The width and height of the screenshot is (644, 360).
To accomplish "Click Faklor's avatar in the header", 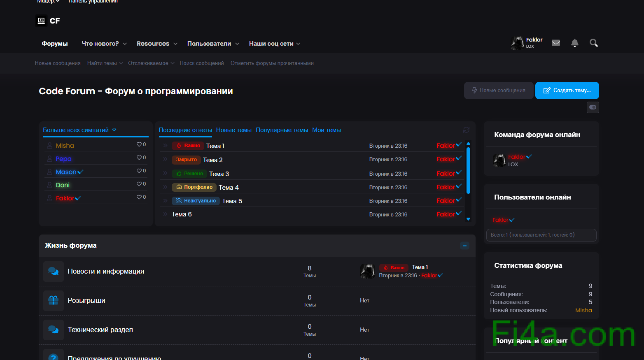I will pos(517,43).
